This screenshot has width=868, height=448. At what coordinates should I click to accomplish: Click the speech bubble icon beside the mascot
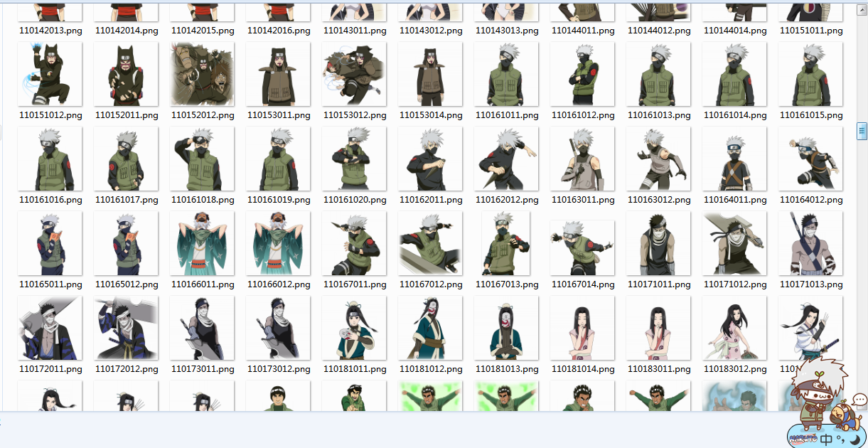859,400
